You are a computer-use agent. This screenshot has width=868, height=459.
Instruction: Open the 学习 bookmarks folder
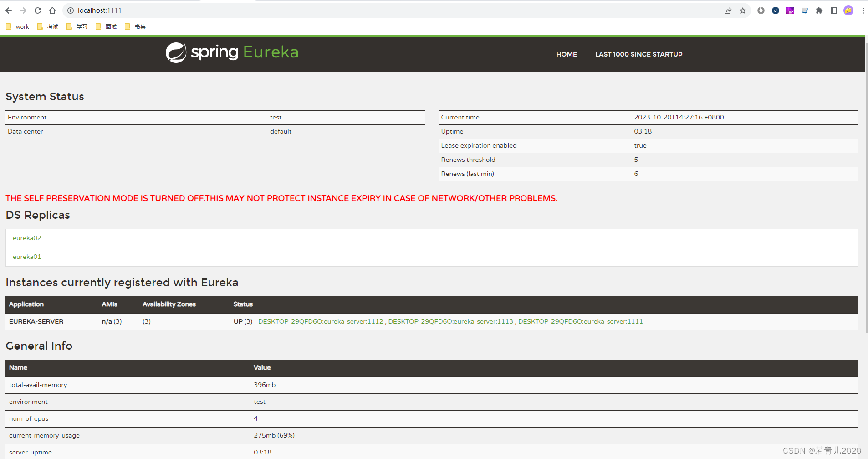[x=77, y=27]
